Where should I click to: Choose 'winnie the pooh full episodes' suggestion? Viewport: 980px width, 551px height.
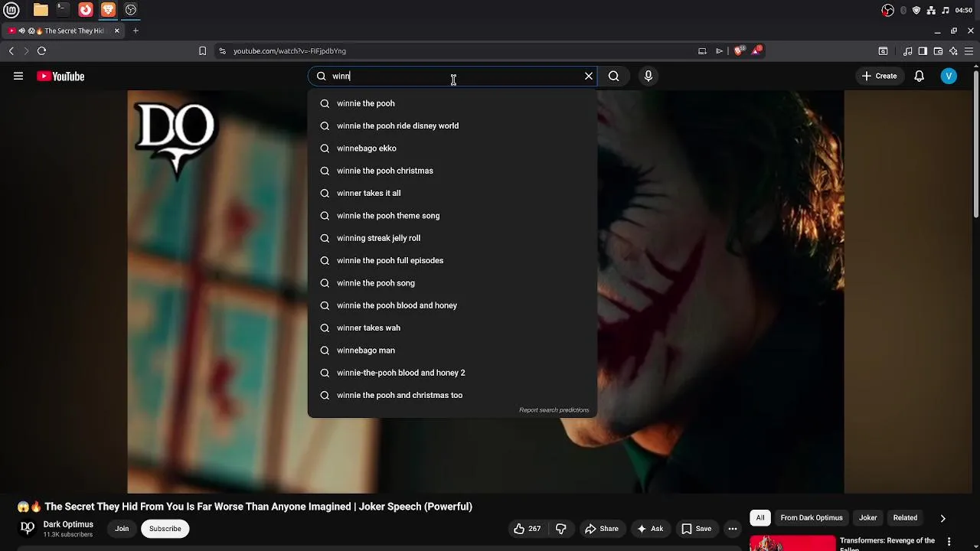click(x=452, y=260)
